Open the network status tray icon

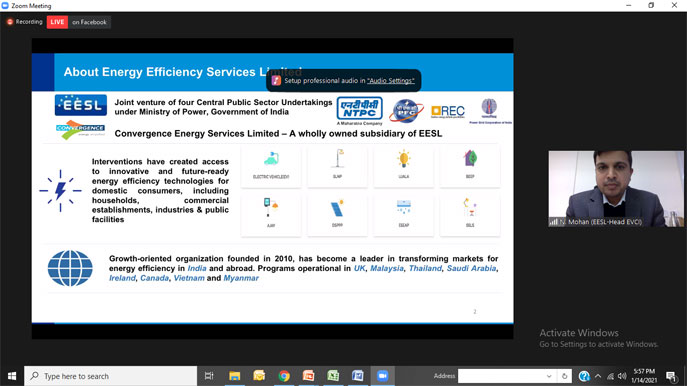610,376
